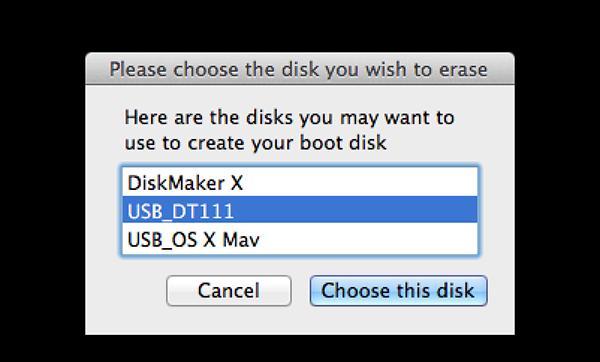
Task: Highlight the DiskMaker X volume row
Action: [x=300, y=183]
